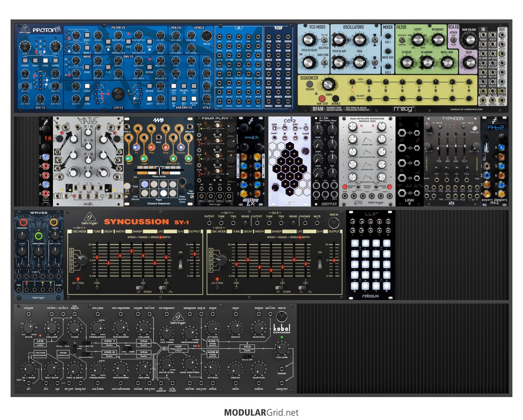This screenshot has width=523, height=420.
Task: Click the Catalyst Sequencer module title
Action: [159, 204]
